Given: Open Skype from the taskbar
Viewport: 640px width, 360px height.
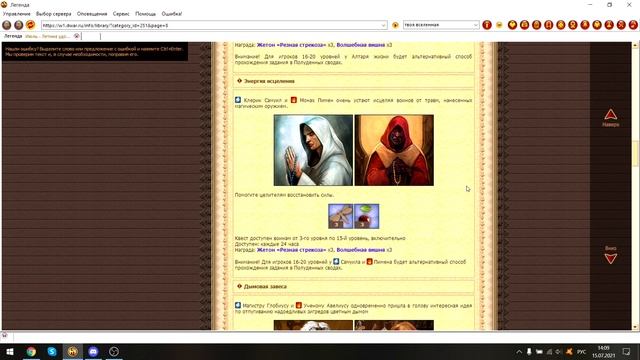Looking at the screenshot, I should tap(52, 351).
